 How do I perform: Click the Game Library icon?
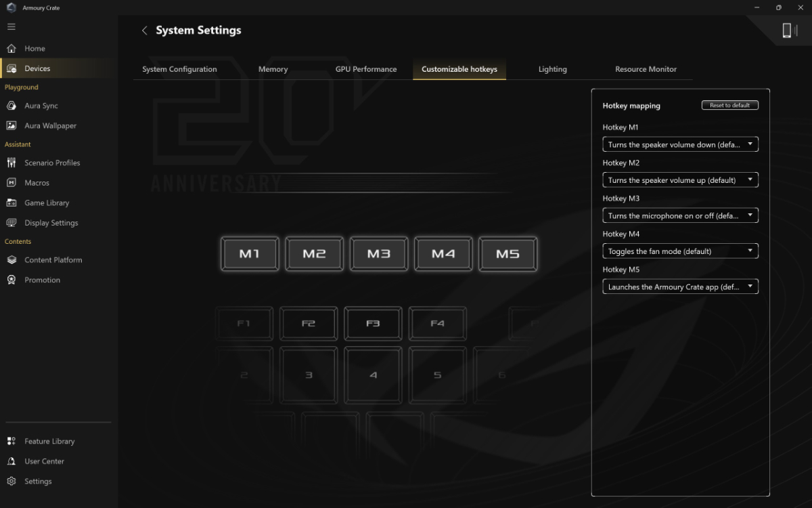(12, 203)
